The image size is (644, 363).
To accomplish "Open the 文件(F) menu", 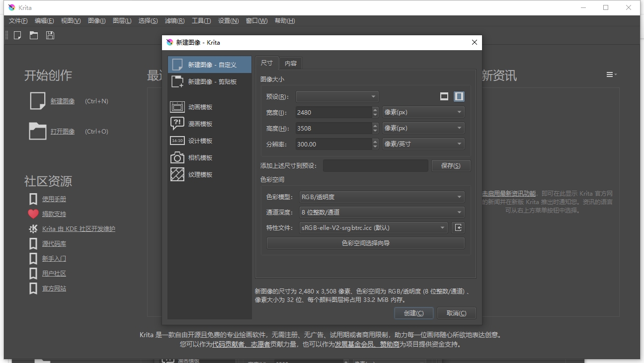I will click(x=18, y=21).
